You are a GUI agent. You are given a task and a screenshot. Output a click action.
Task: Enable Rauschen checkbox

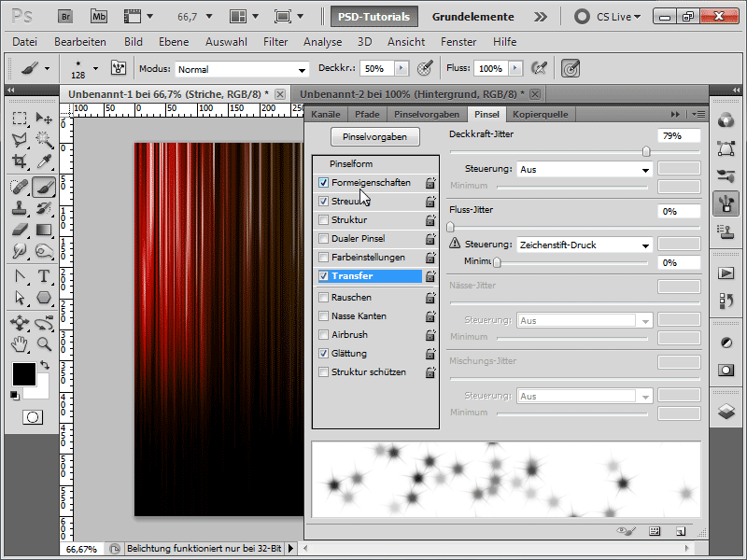pos(323,297)
